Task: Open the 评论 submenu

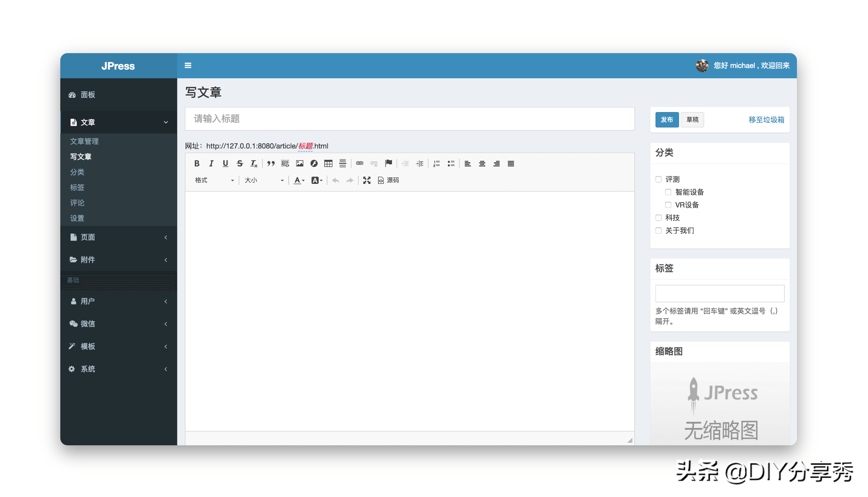Action: [x=77, y=203]
